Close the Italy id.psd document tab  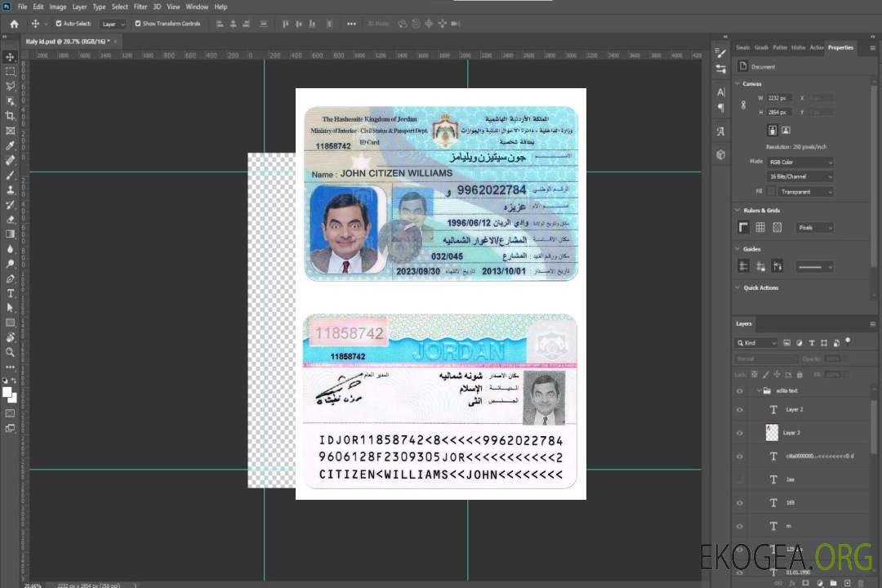coord(115,42)
